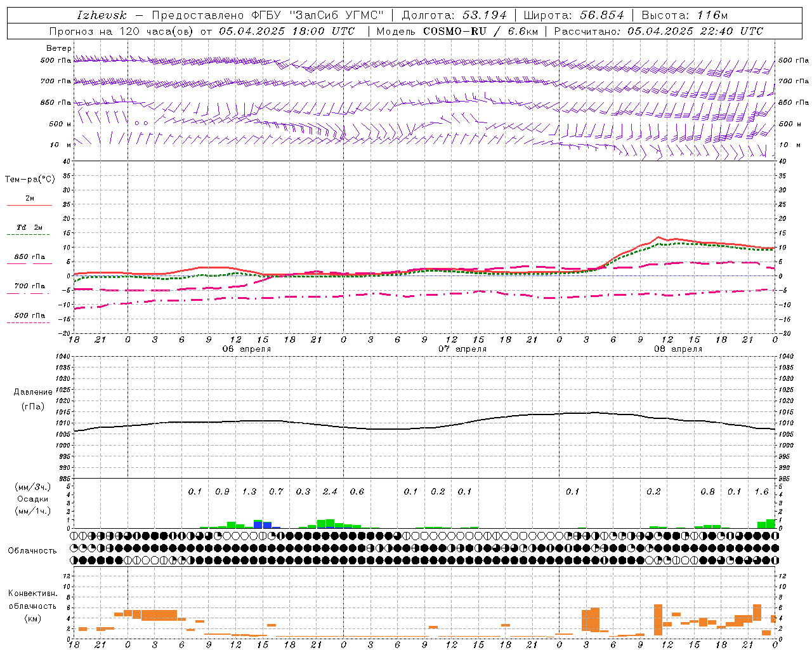Click the '1.6' three-hour precipitation value
The width and height of the screenshot is (812, 650).
[x=761, y=492]
